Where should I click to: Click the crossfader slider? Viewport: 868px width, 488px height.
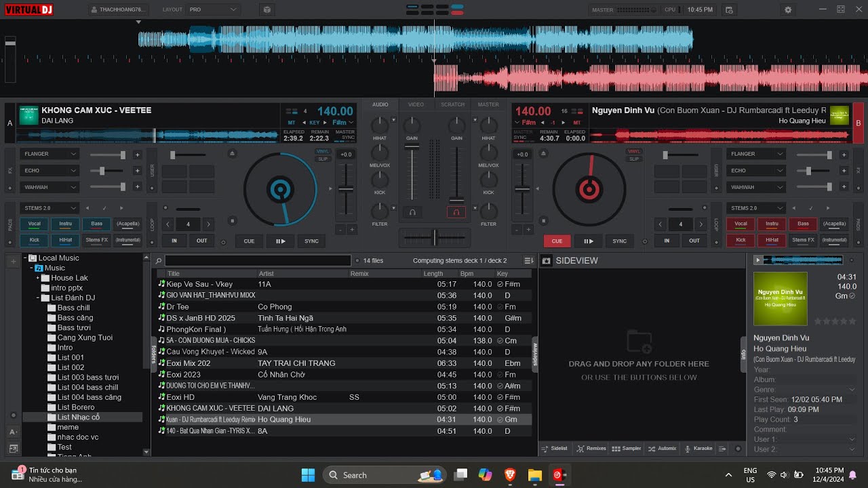point(434,238)
